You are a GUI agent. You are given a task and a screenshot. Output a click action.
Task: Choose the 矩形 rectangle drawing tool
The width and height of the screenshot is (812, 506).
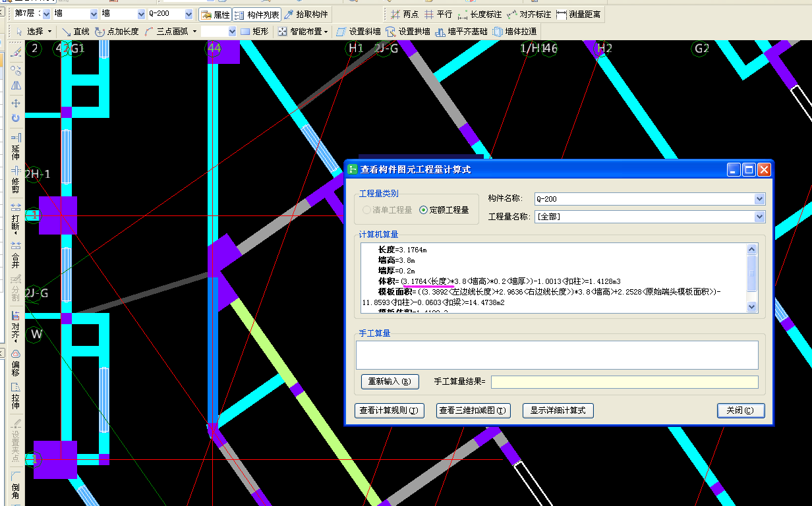coord(254,32)
